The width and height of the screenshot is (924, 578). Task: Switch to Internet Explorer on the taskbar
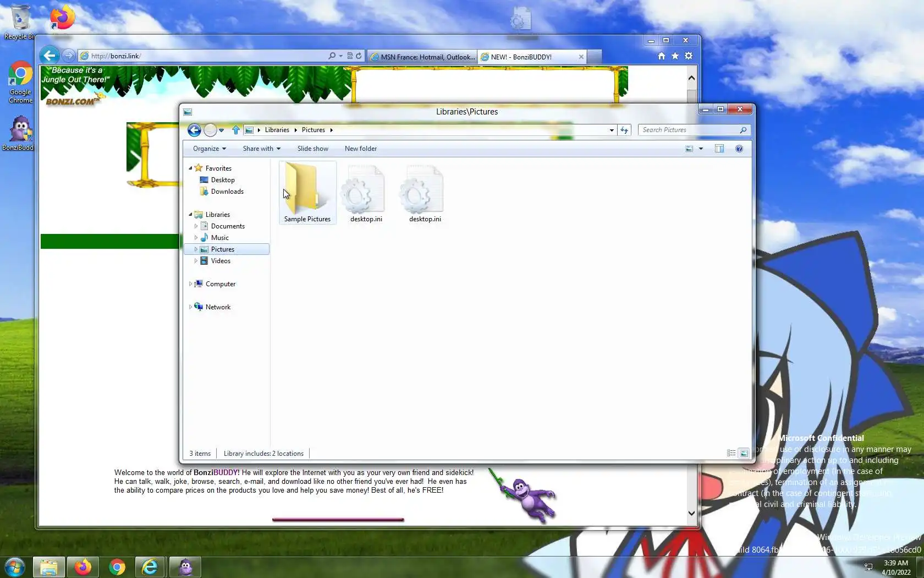tap(151, 567)
